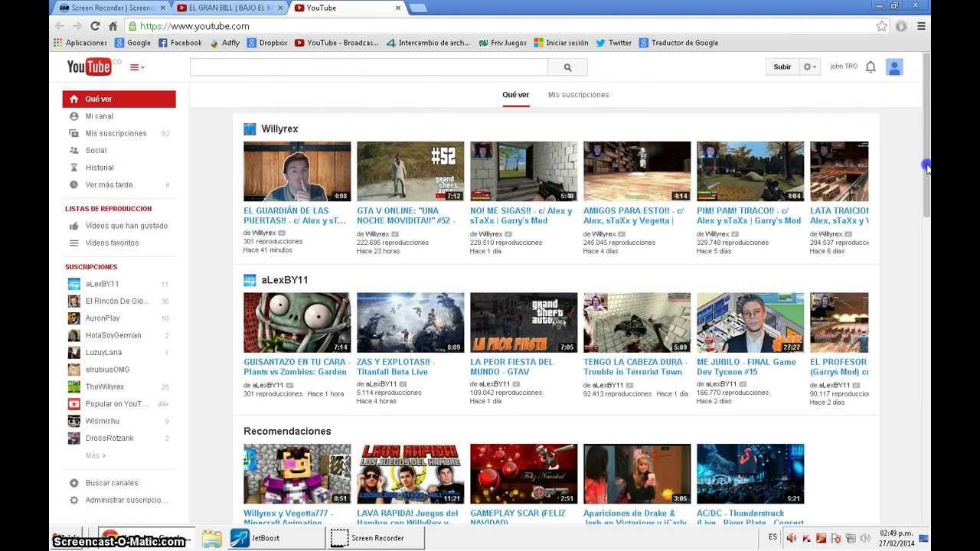Click Chrome back arrow
The height and width of the screenshot is (551, 980).
[x=60, y=26]
